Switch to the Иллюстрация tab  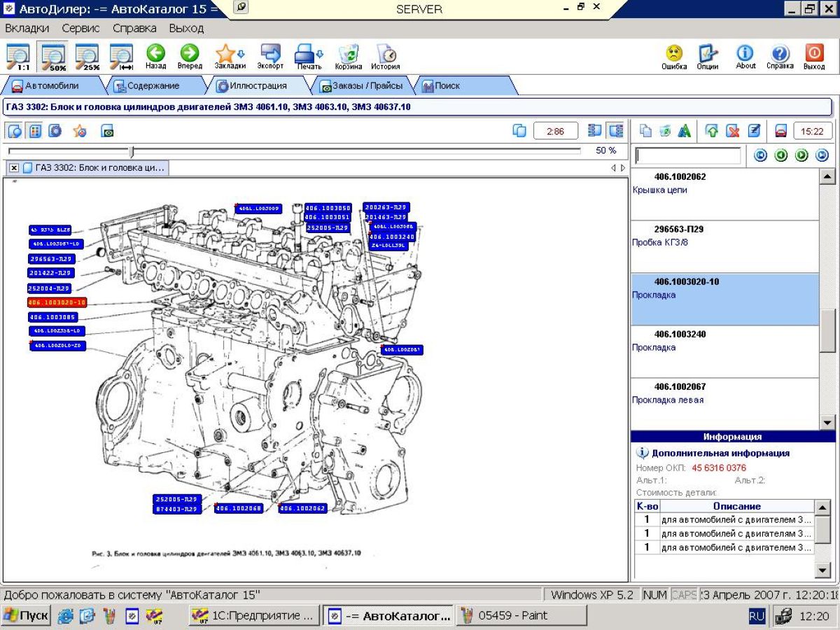click(x=258, y=86)
